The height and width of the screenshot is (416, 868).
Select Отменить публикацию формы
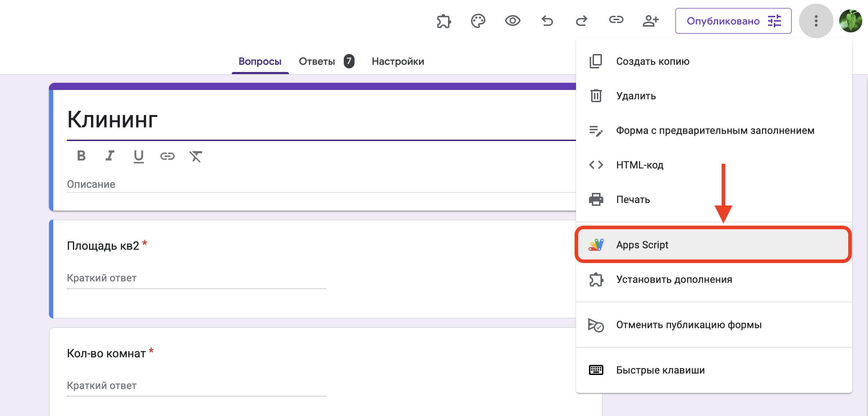714,325
